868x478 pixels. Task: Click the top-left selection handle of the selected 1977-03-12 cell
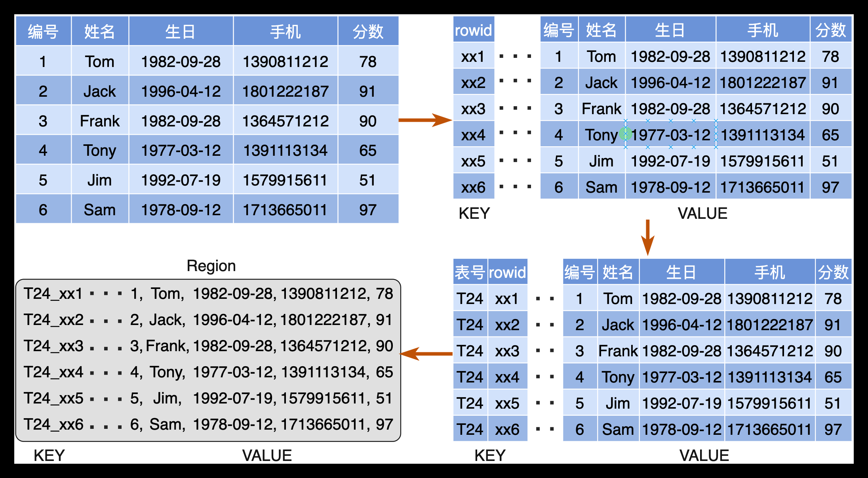click(x=626, y=121)
